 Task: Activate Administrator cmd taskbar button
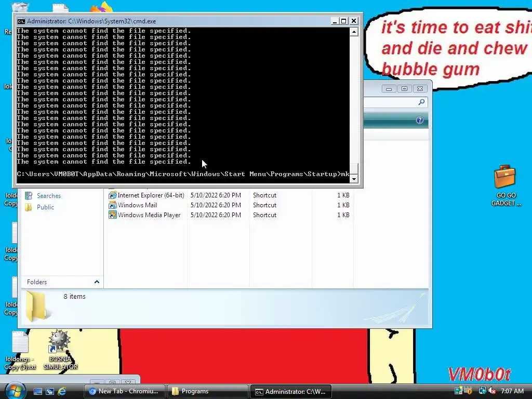point(290,391)
